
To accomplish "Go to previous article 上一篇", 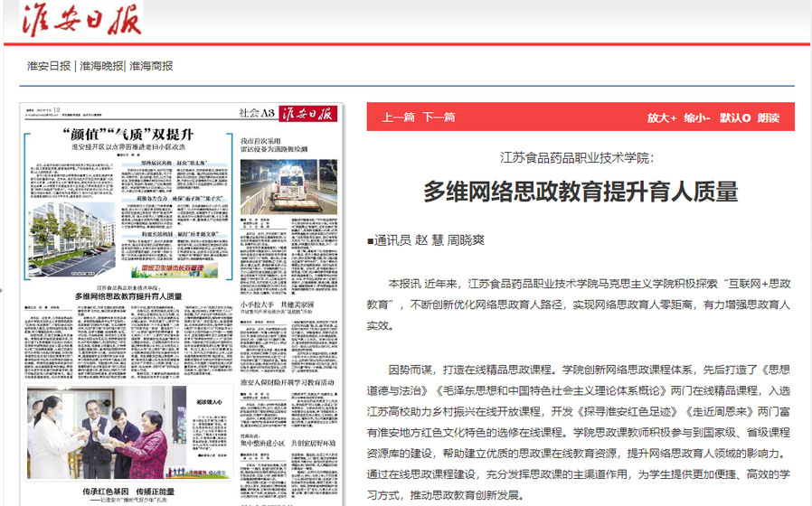I will point(399,117).
